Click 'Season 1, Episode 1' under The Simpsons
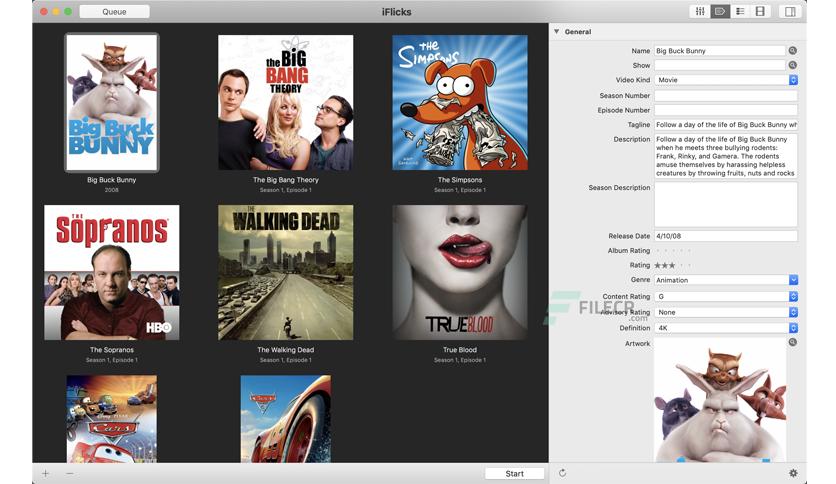 point(460,190)
